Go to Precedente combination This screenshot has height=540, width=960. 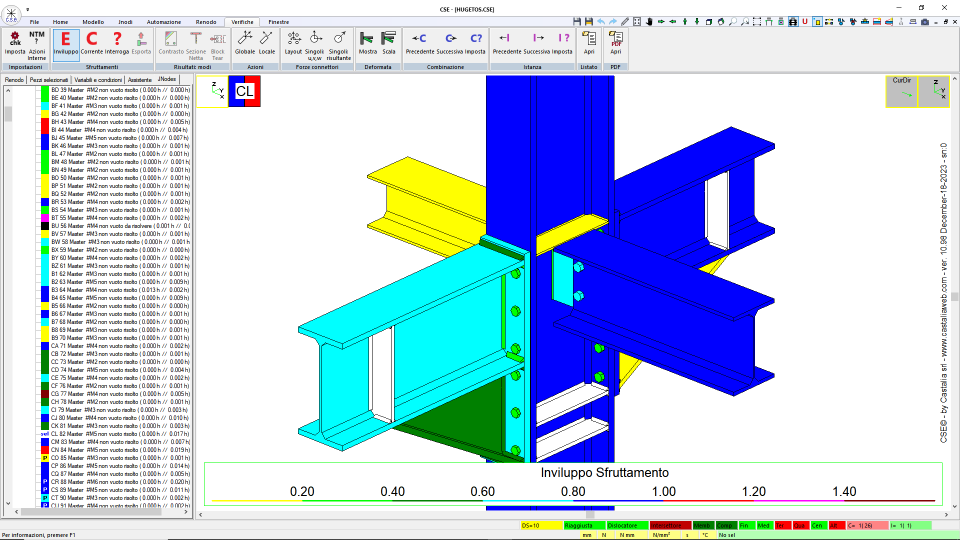click(420, 43)
